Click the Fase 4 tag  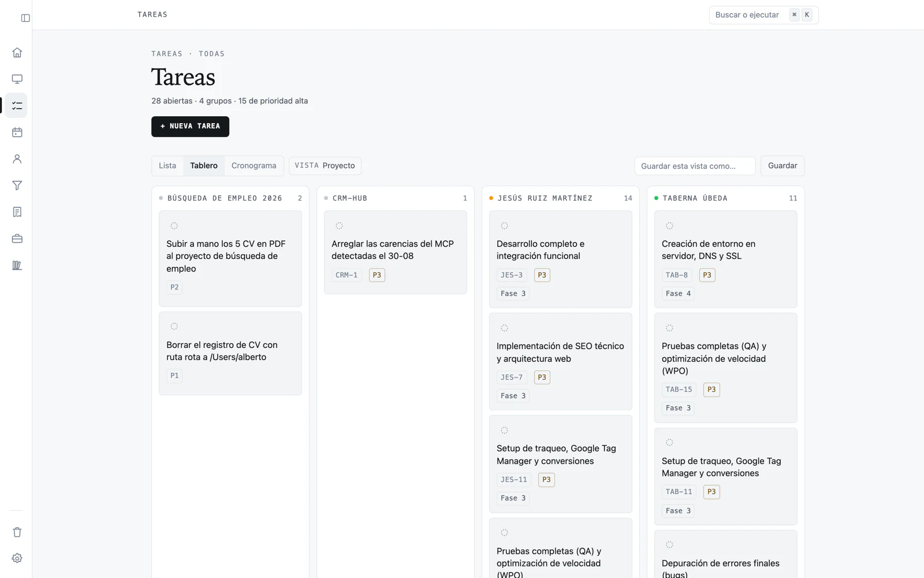[x=678, y=294]
